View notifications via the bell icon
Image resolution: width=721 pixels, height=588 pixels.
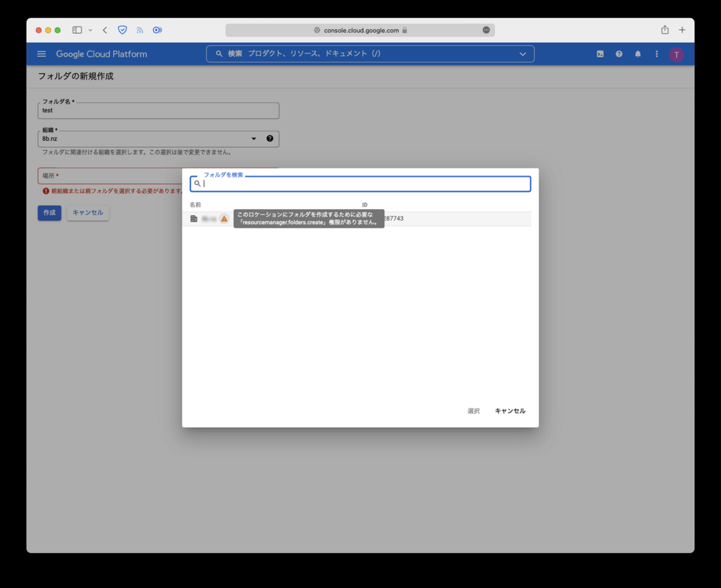[x=638, y=54]
